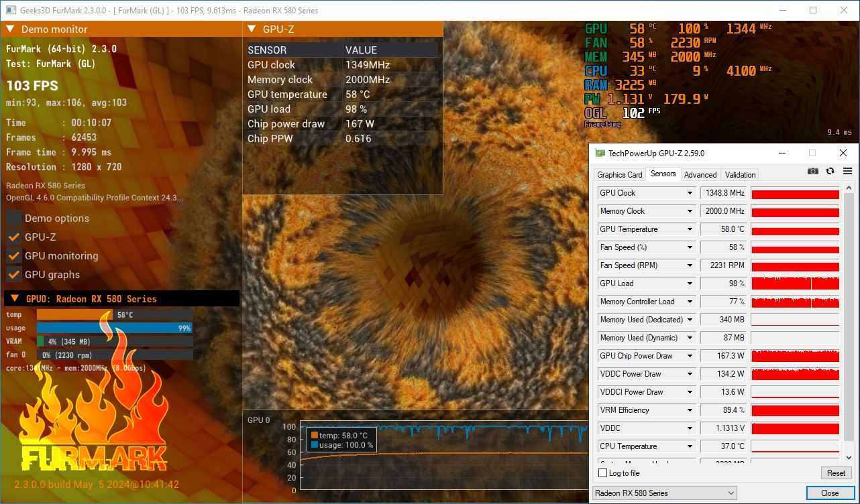Open the VDDCI Power Draw dropdown

(x=690, y=392)
